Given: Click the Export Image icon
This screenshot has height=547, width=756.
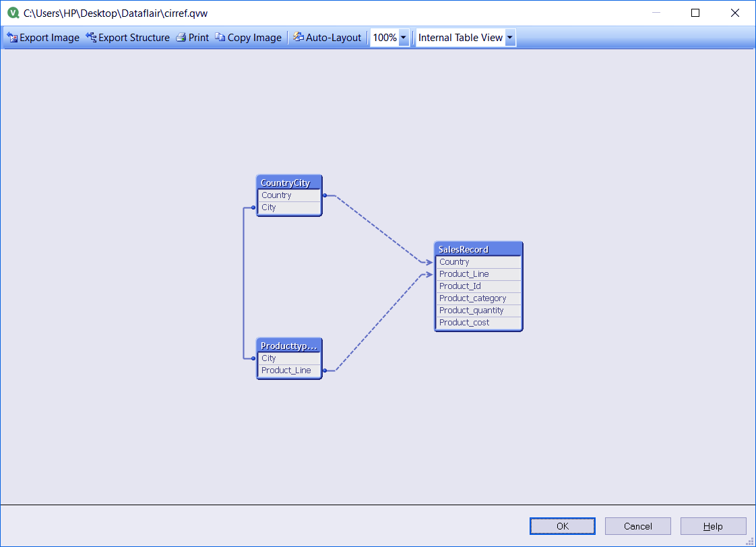Looking at the screenshot, I should click(12, 37).
